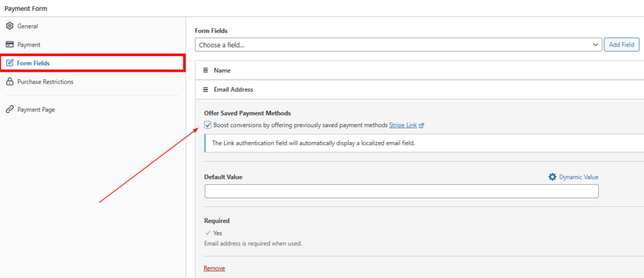Open the General settings tab
644x278 pixels.
tap(28, 26)
